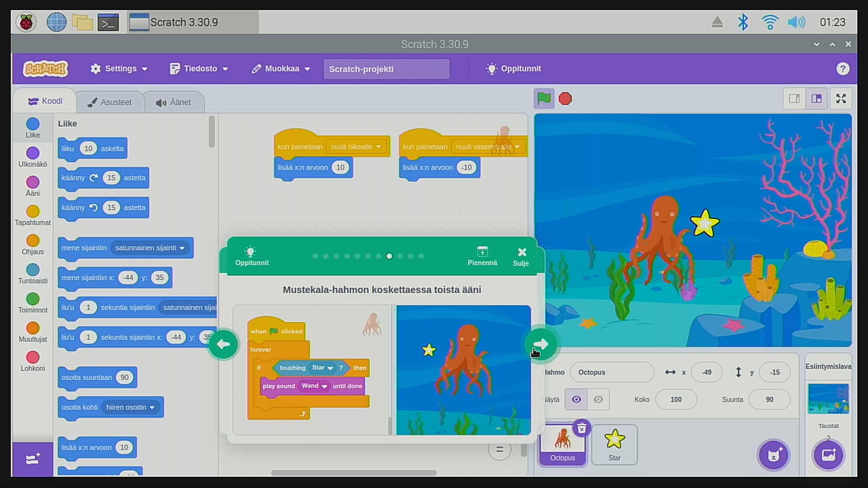This screenshot has height=488, width=868.
Task: Select the Liike block category
Action: [x=33, y=128]
